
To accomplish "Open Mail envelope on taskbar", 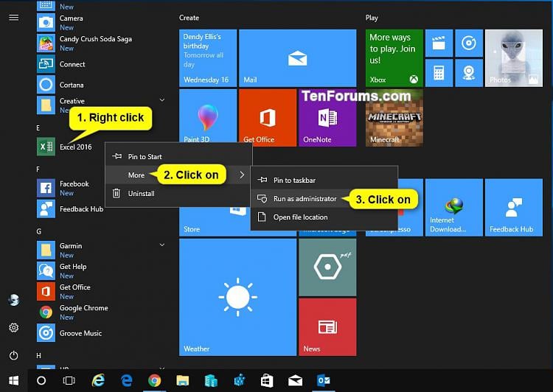I will click(295, 380).
